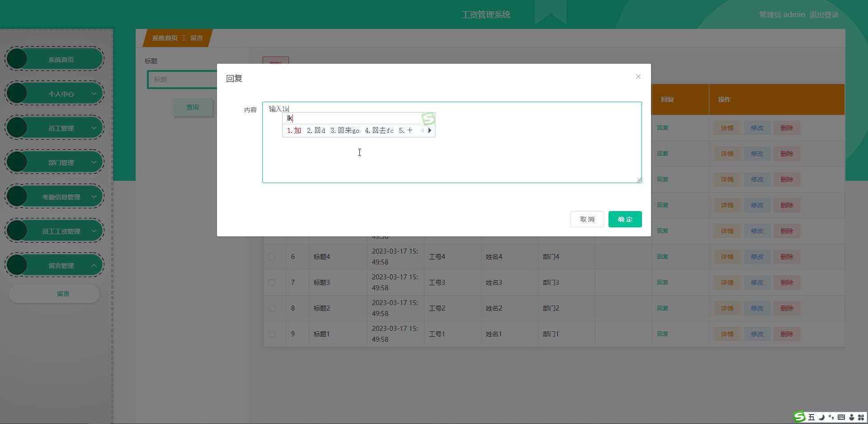Tick the checkbox for row 9
The image size is (868, 424).
click(272, 334)
